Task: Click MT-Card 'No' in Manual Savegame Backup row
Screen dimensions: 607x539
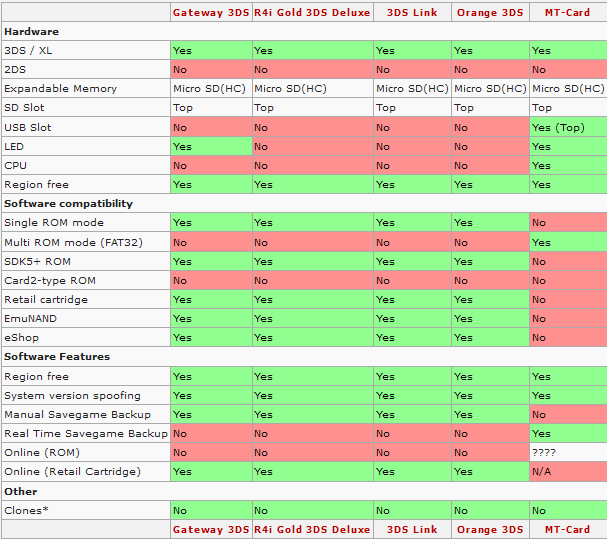Action: [568, 415]
